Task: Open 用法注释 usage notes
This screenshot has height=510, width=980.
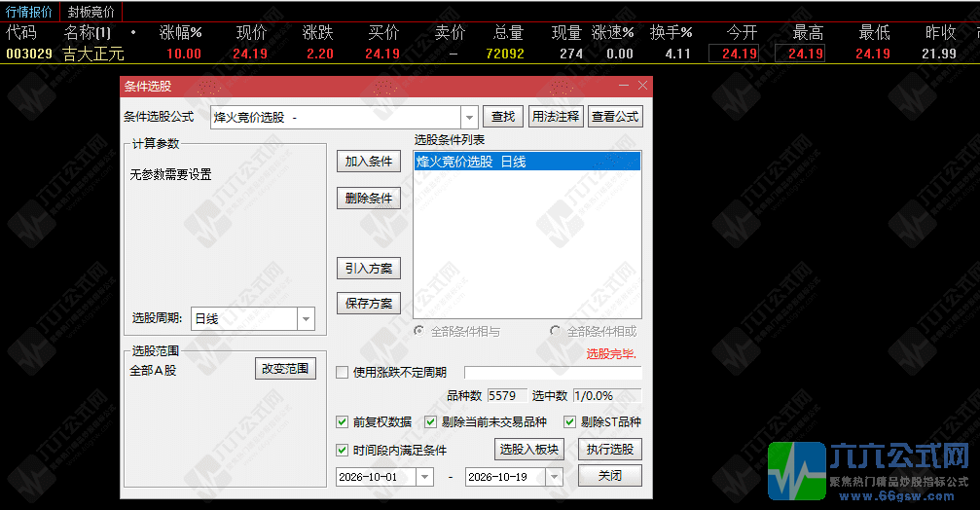Action: tap(556, 117)
